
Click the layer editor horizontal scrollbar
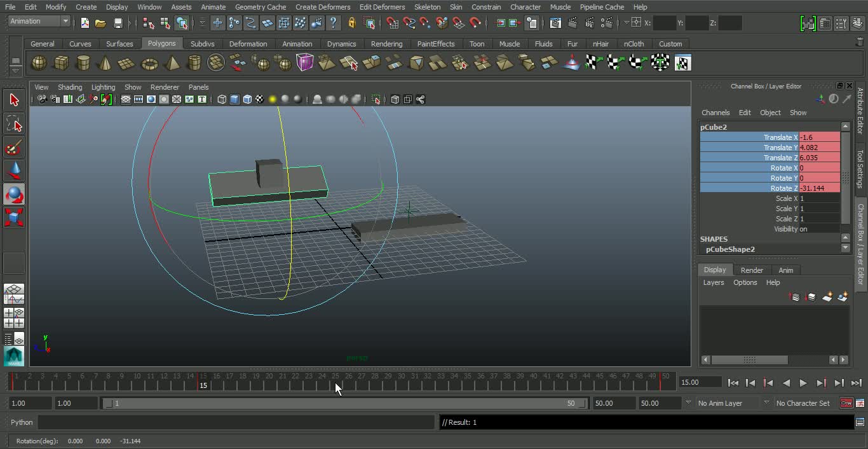pos(750,360)
